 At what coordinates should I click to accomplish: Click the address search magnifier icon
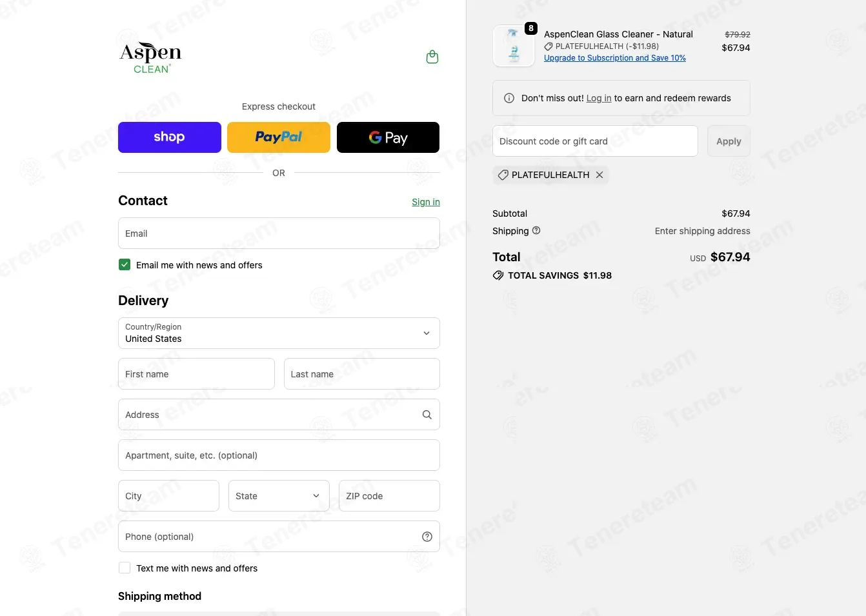(x=427, y=415)
